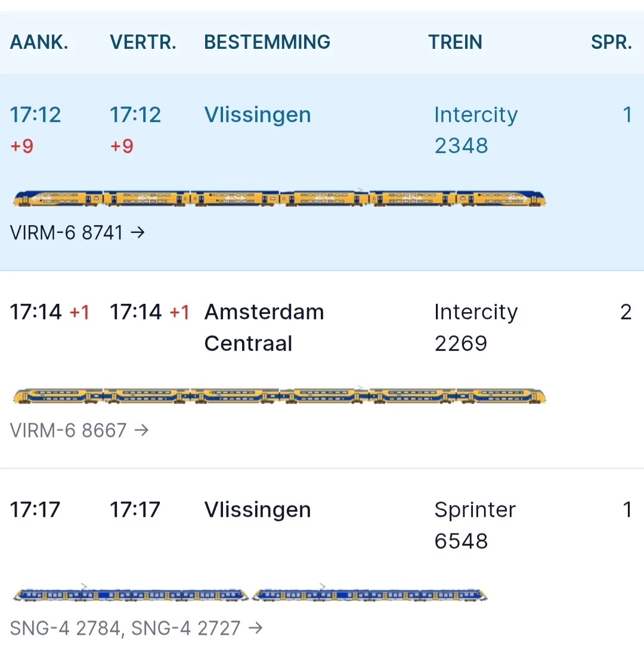This screenshot has width=644, height=665.
Task: Open Sprinter 6548 train details
Action: coord(475,525)
